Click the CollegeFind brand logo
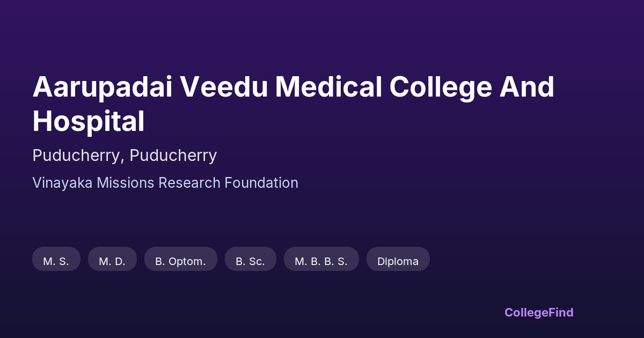The width and height of the screenshot is (644, 338). (x=538, y=312)
